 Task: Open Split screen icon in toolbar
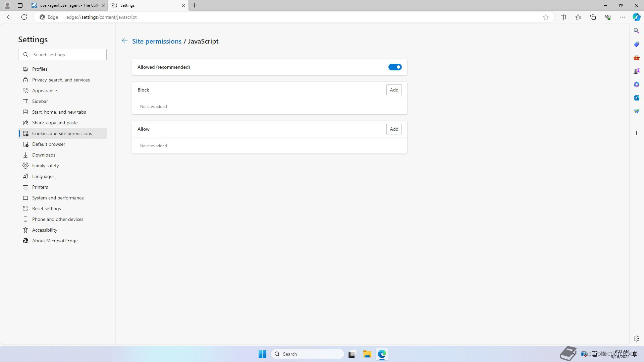[563, 17]
